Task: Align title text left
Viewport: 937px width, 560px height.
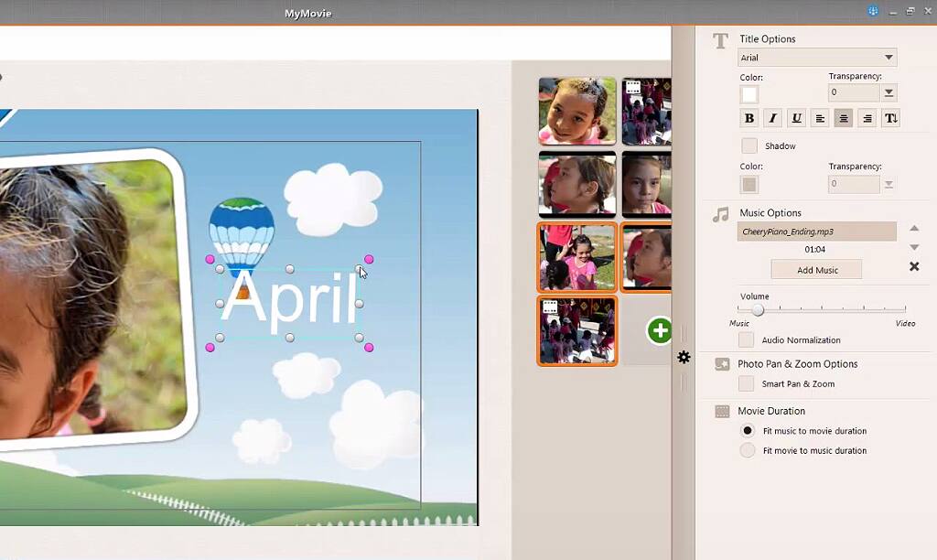Action: pyautogui.click(x=820, y=118)
